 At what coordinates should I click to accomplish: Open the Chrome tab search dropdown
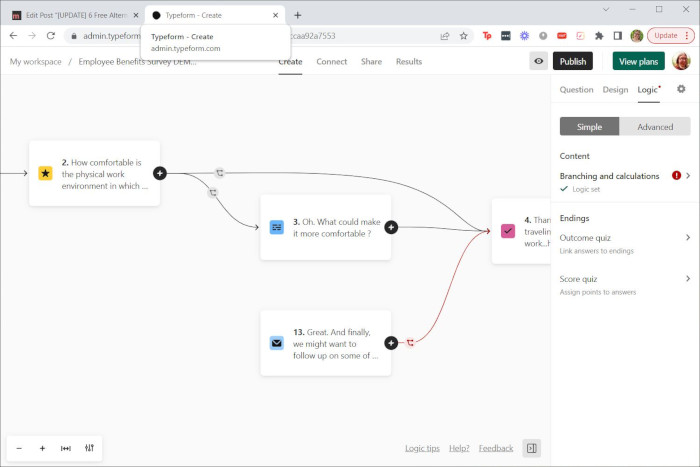[x=606, y=9]
